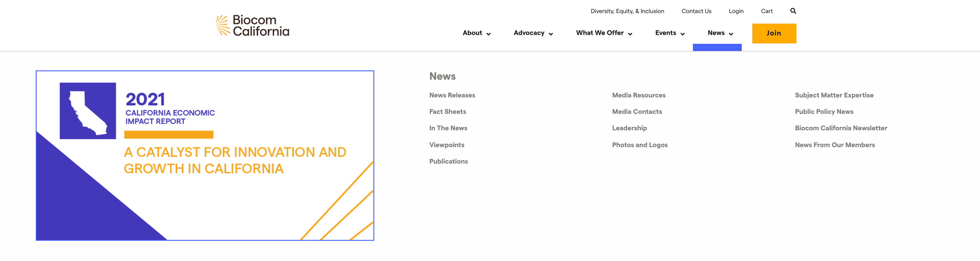This screenshot has height=261, width=980.
Task: View the Cart
Action: (x=767, y=11)
